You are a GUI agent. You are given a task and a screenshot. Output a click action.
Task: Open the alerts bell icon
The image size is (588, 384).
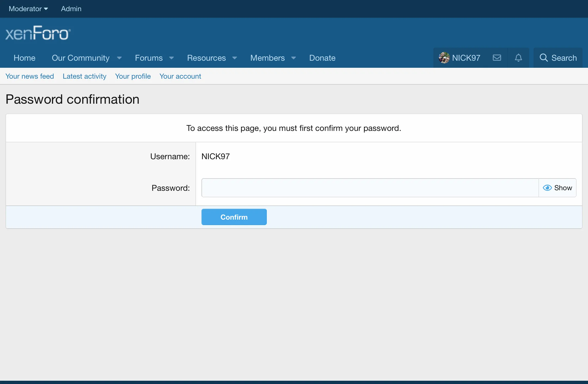tap(518, 58)
